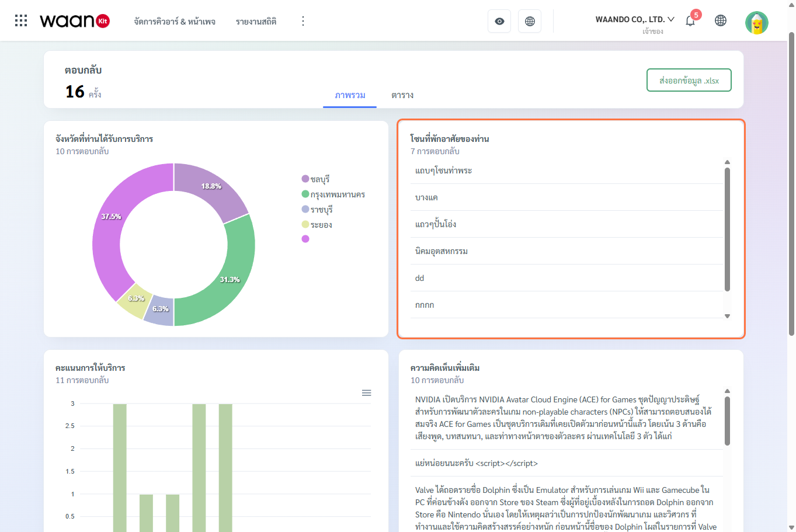Viewport: 796px width, 532px height.
Task: Click the แย่หน่อยนนะครับ <script> comment
Action: tap(567, 463)
